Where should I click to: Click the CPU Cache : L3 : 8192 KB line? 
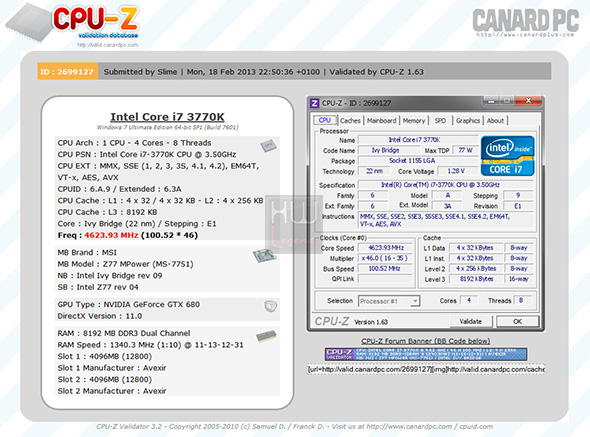[x=107, y=212]
